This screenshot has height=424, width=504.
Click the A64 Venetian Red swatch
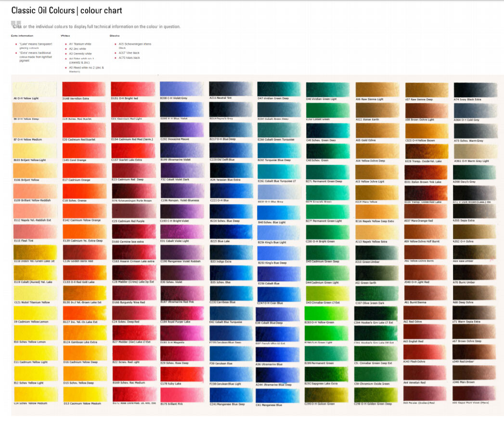click(425, 373)
